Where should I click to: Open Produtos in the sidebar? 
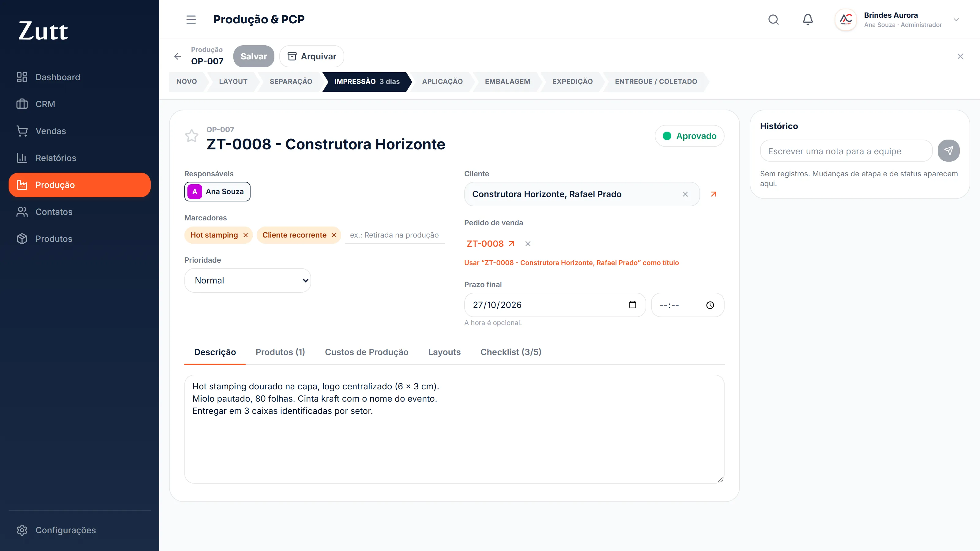[x=80, y=239]
